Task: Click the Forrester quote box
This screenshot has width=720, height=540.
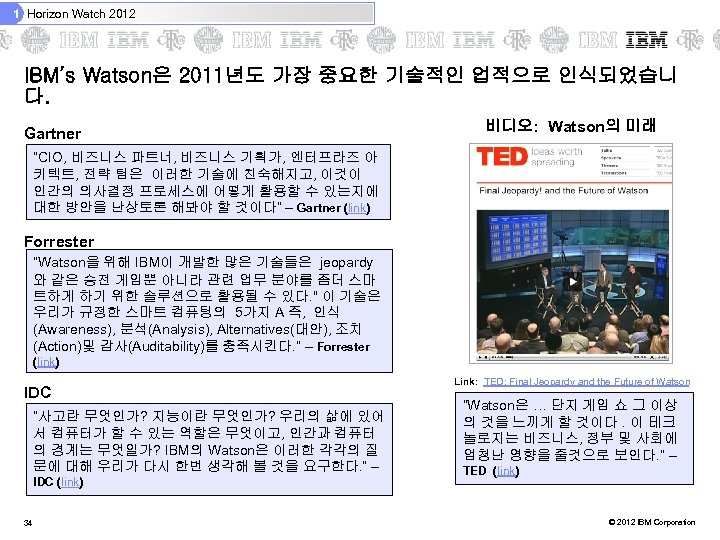Action: pyautogui.click(x=209, y=311)
